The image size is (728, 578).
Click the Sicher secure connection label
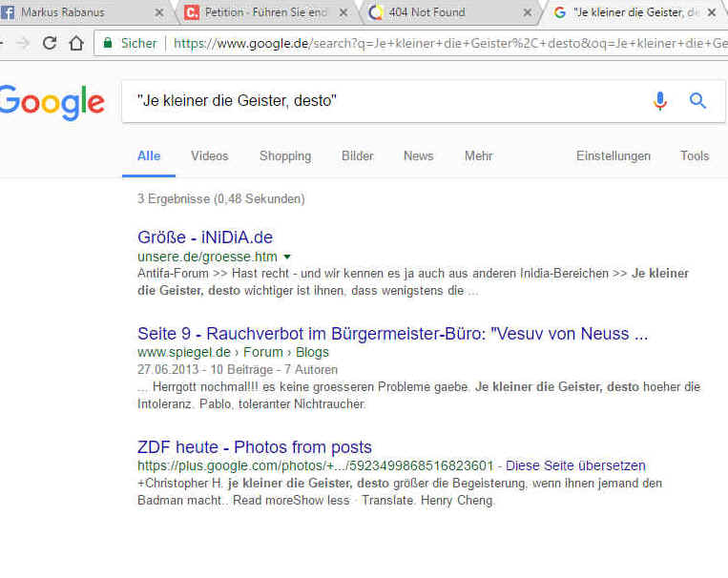tap(138, 43)
